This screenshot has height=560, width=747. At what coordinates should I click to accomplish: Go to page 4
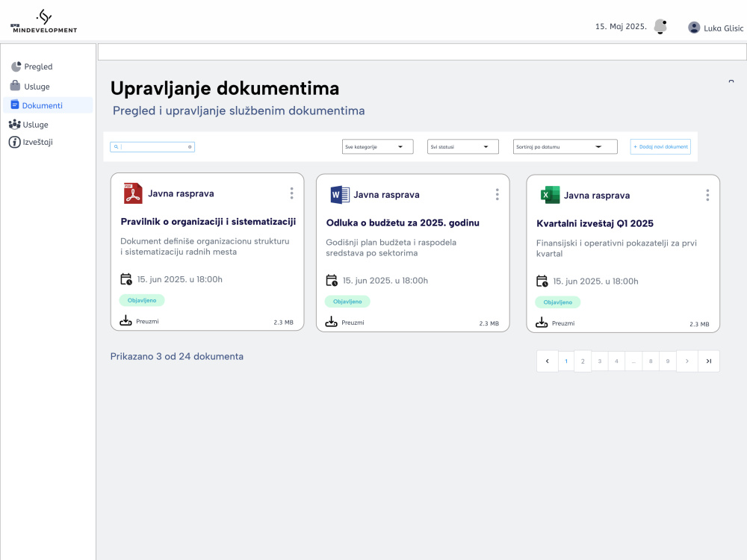tap(616, 361)
